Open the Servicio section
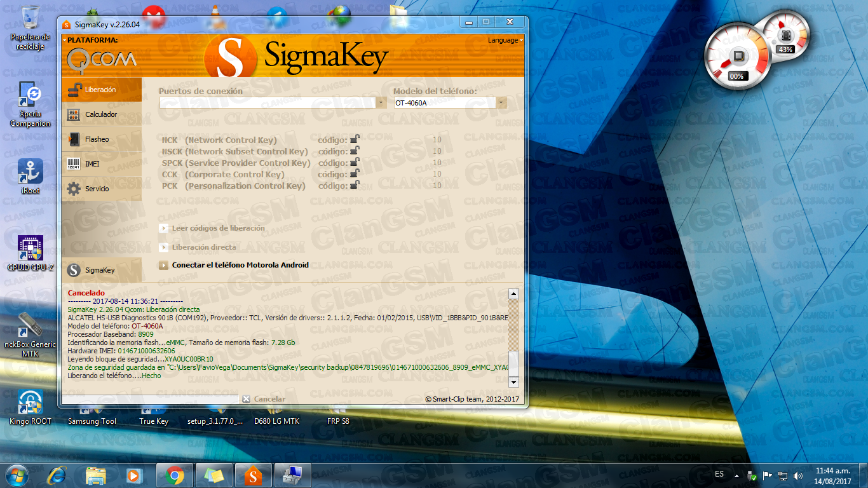 [102, 189]
